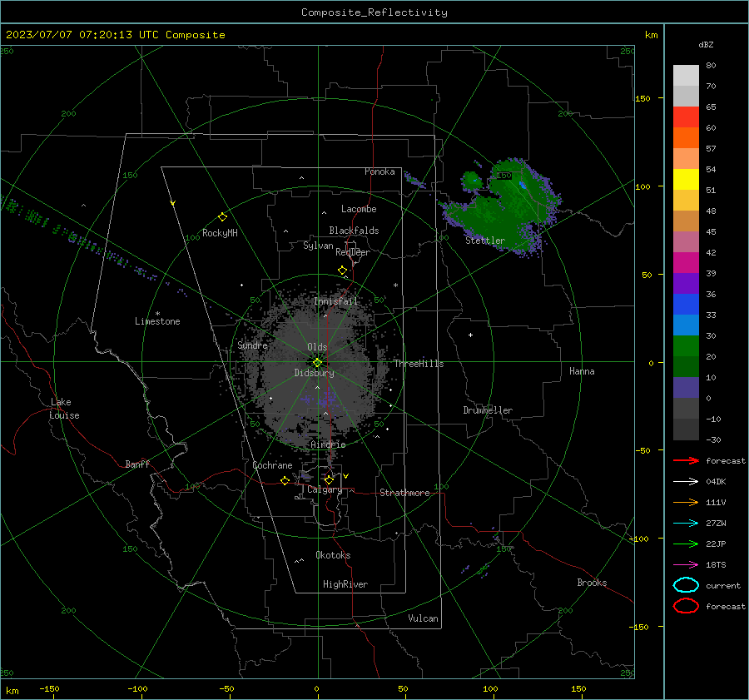Click the red 65 dBZ color swatch

(x=686, y=117)
